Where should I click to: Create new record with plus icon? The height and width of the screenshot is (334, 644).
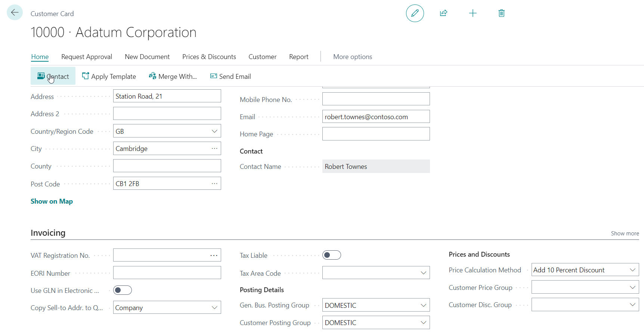tap(473, 13)
